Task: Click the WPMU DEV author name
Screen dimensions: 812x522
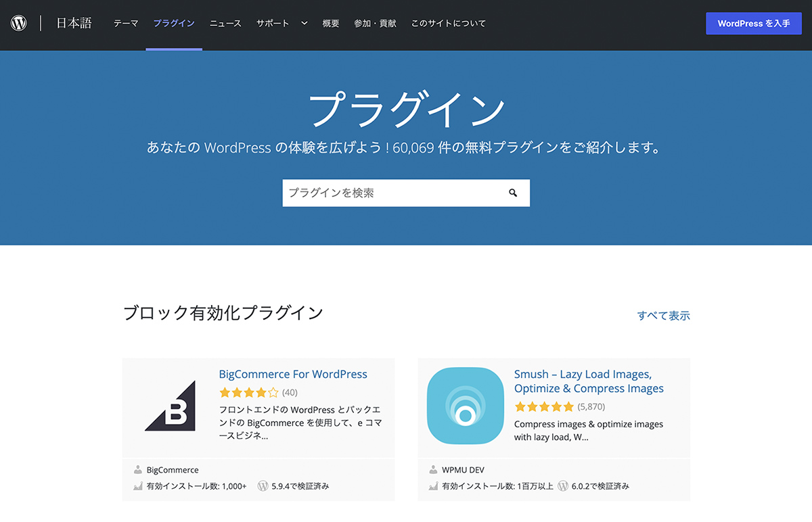Action: pyautogui.click(x=464, y=470)
